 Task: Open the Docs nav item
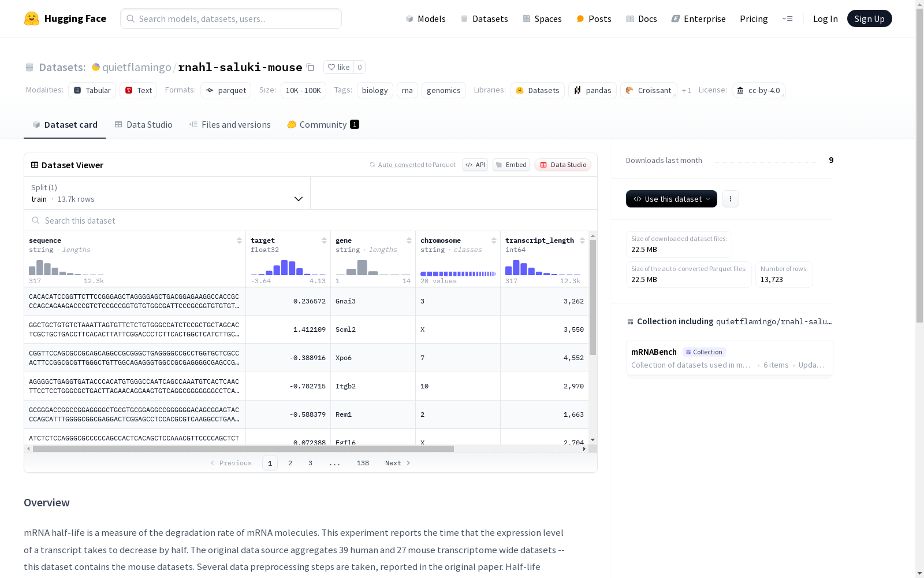(642, 18)
